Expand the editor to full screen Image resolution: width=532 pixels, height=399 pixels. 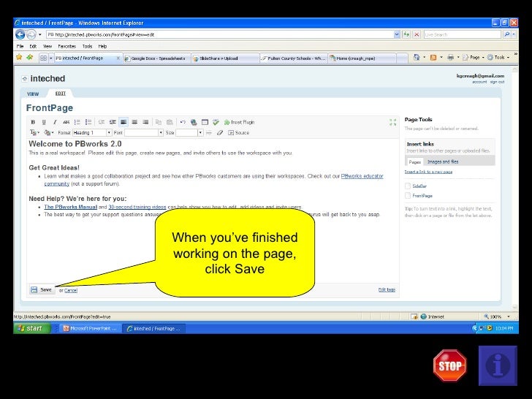[x=393, y=122]
